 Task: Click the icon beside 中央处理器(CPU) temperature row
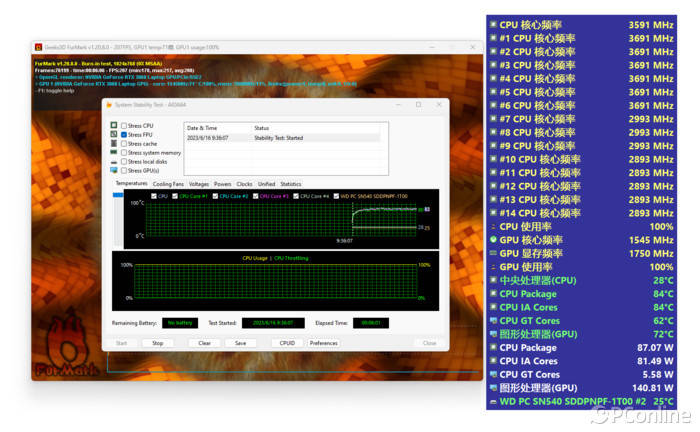tap(493, 280)
